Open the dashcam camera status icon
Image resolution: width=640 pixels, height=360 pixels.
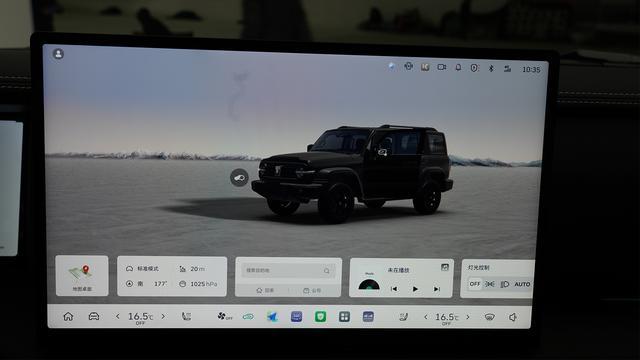(442, 67)
